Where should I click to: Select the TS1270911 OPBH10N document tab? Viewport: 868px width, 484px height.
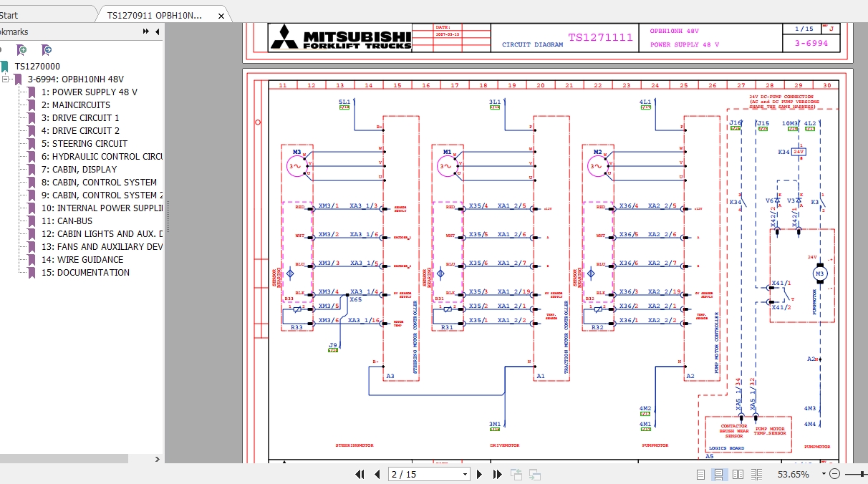tap(154, 15)
